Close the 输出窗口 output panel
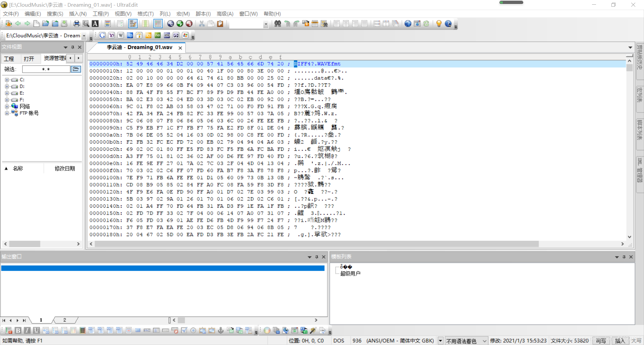This screenshot has height=345, width=644. tap(324, 257)
